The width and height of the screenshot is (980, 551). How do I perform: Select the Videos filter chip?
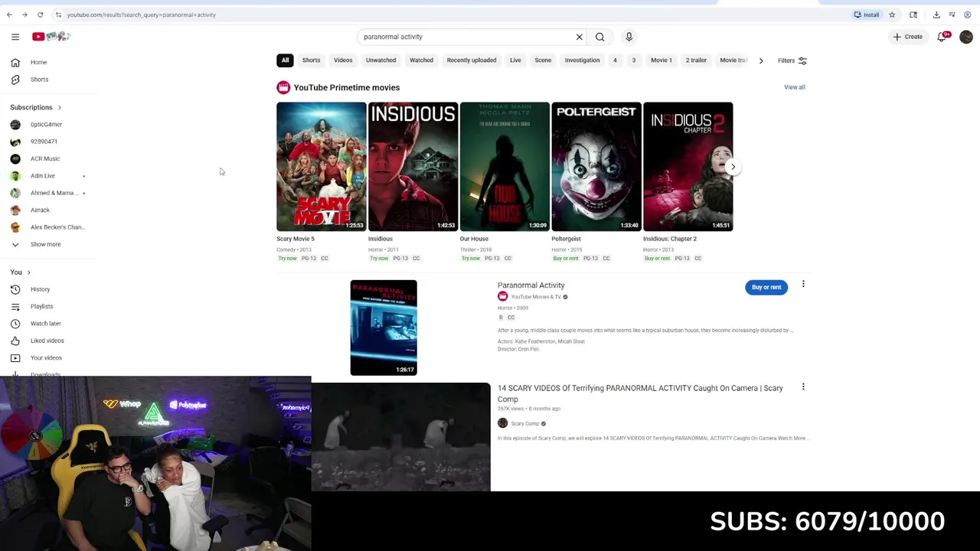(343, 60)
